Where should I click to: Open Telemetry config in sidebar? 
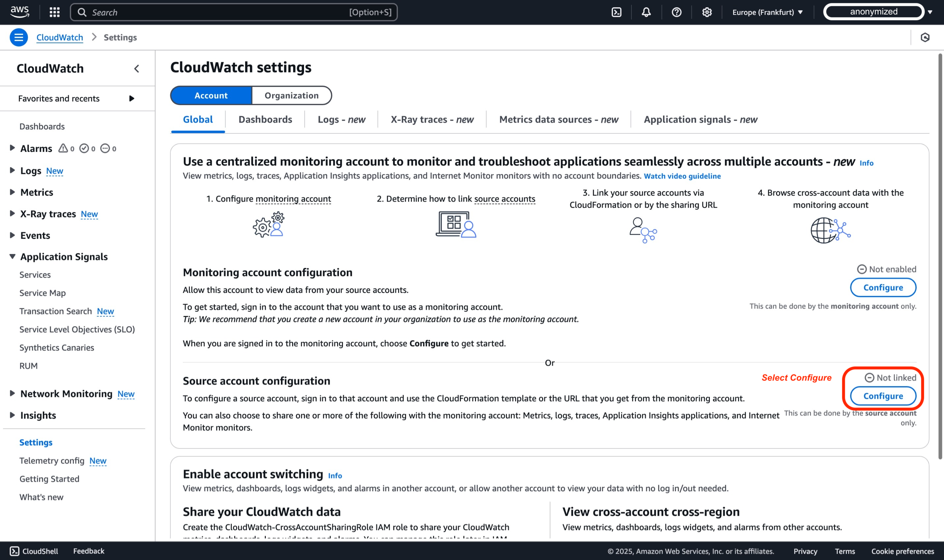coord(52,461)
